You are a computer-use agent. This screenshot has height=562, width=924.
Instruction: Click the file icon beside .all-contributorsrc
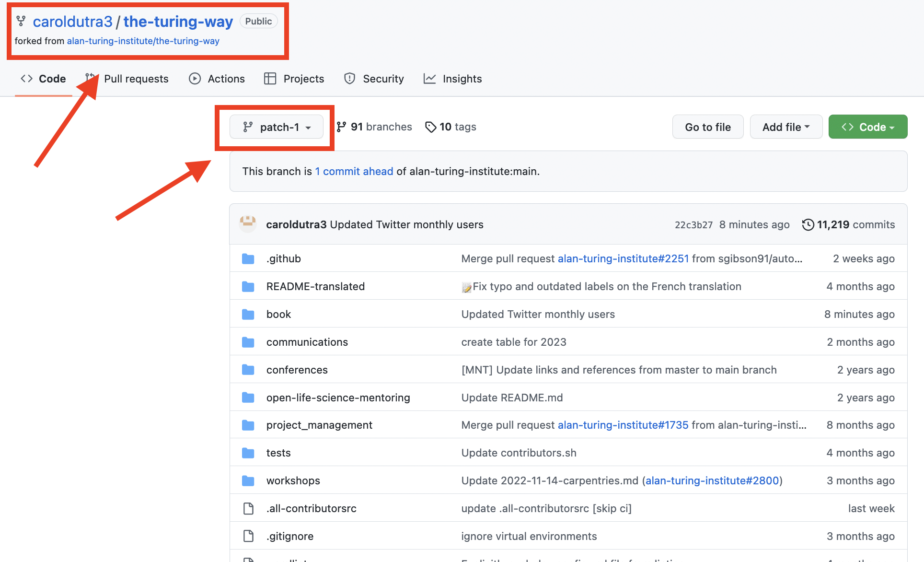pos(248,508)
